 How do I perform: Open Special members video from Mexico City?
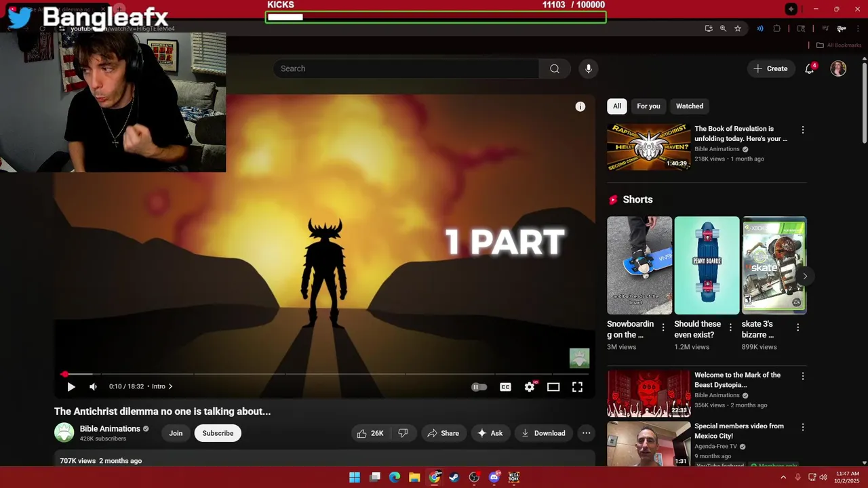(x=649, y=443)
